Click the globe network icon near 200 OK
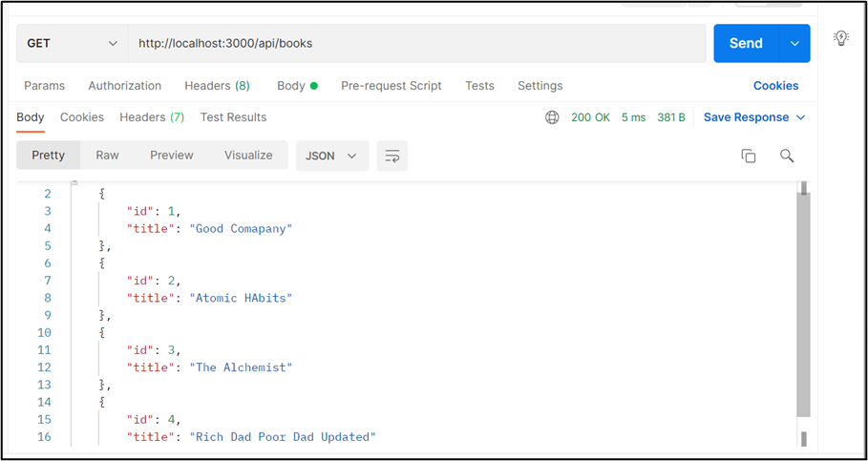The width and height of the screenshot is (868, 461). pos(552,117)
